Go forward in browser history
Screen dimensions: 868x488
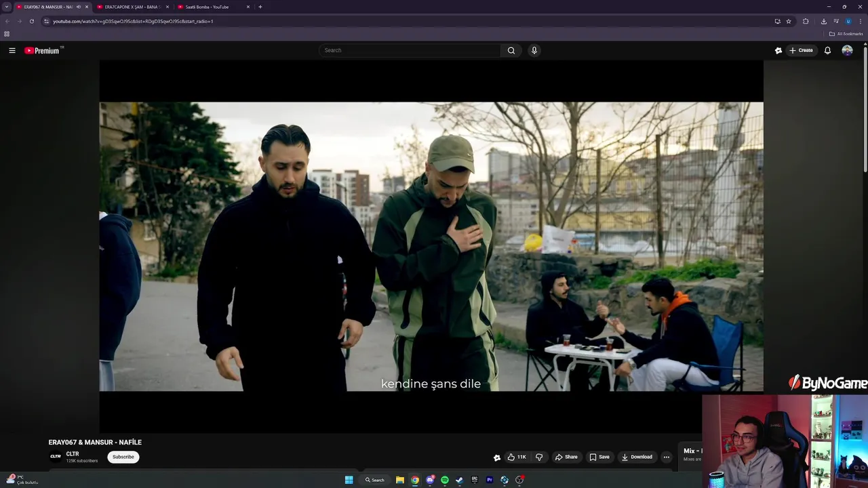(19, 21)
